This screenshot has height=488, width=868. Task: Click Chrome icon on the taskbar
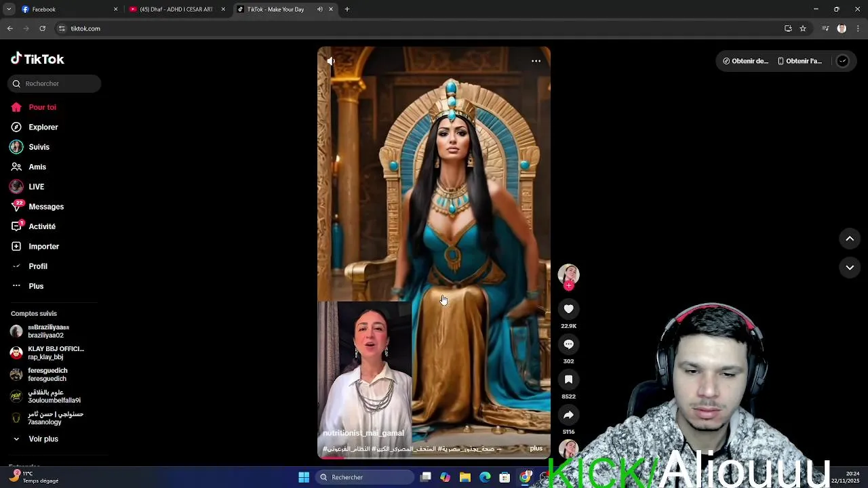(x=525, y=477)
